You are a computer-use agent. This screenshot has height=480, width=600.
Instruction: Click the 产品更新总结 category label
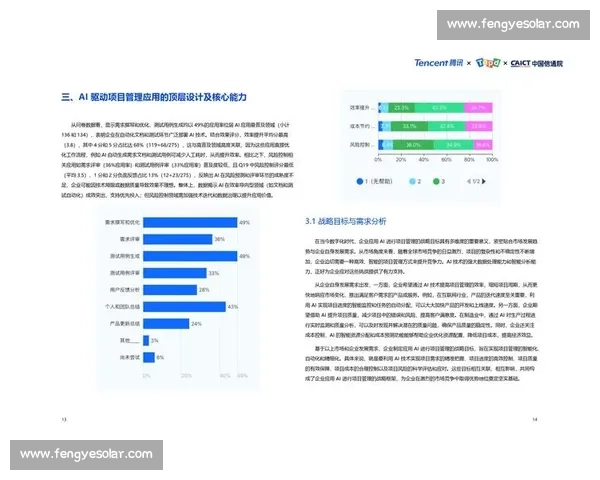coord(125,324)
